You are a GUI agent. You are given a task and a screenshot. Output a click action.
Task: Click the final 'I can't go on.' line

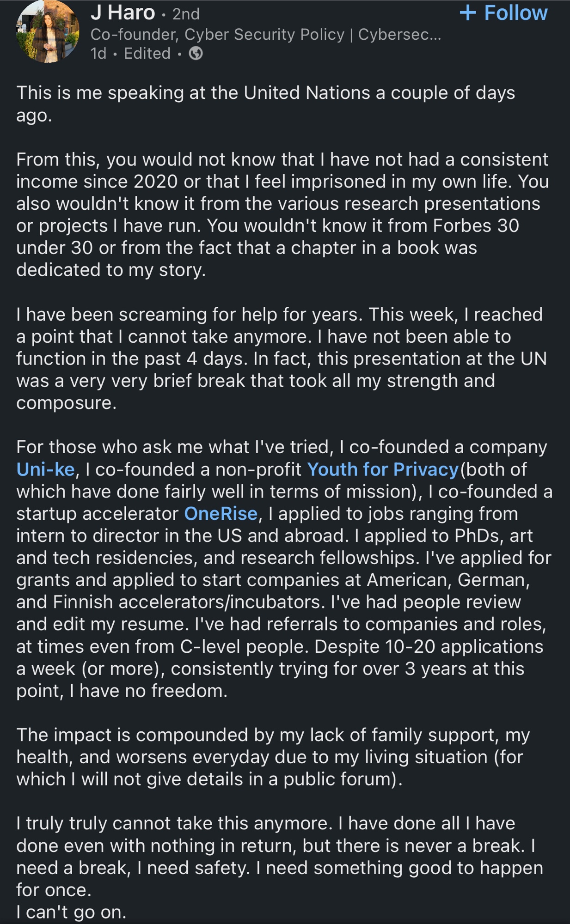71,912
